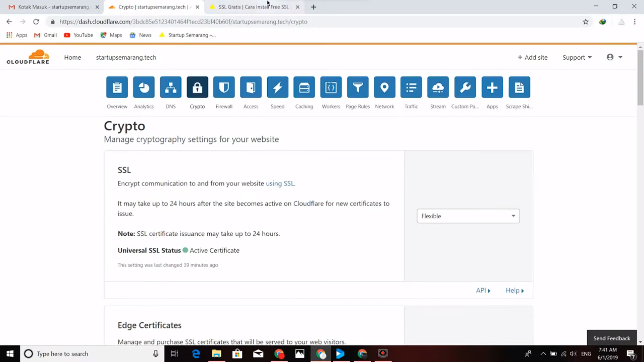Open the Custom Pages wrench icon

[x=465, y=87]
